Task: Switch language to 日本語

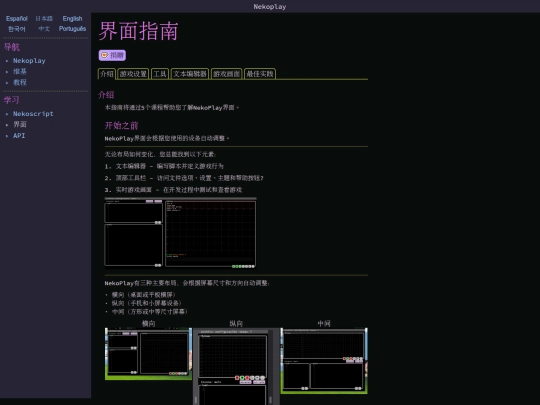Action: point(44,19)
